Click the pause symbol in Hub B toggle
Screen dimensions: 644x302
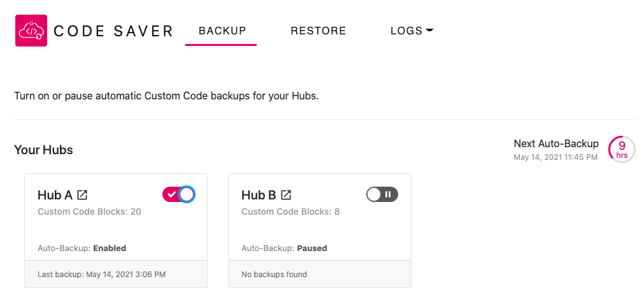coord(388,194)
